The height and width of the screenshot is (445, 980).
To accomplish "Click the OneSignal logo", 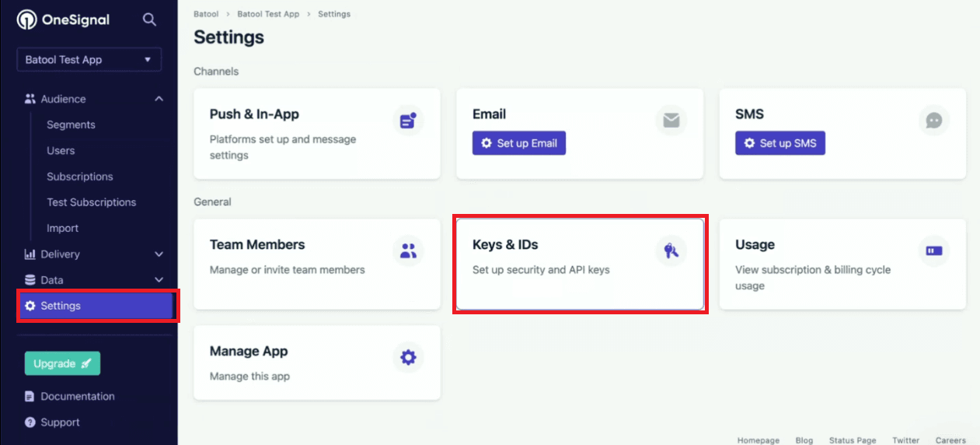I will click(64, 20).
